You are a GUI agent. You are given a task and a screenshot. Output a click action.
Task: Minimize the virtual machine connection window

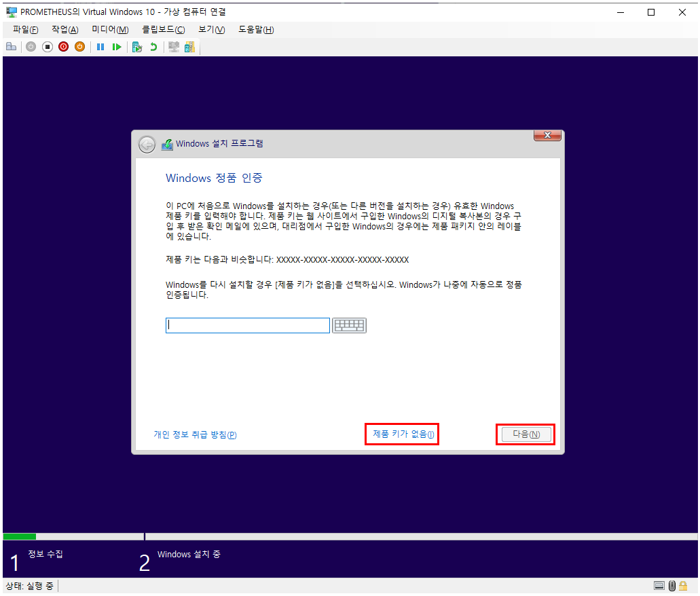(x=621, y=12)
